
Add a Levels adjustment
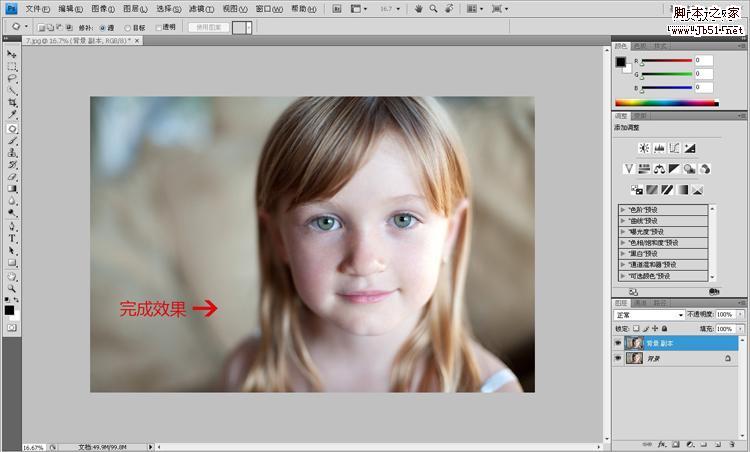click(x=659, y=148)
